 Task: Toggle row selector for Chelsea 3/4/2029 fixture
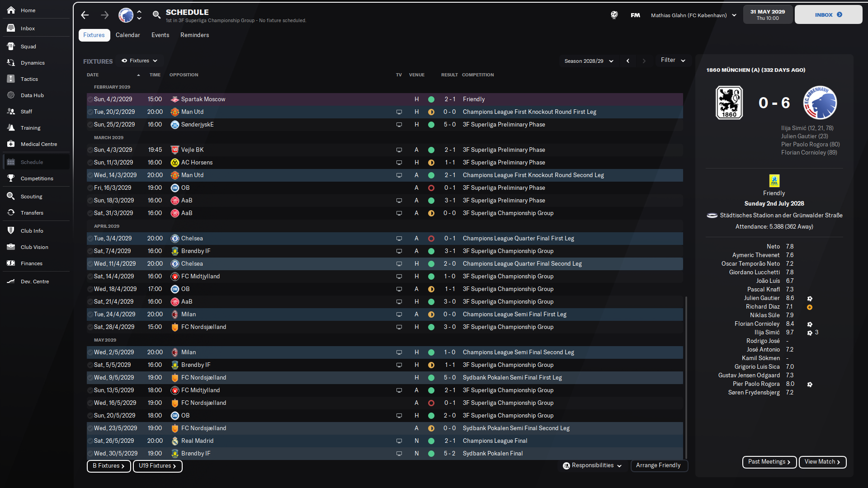pos(90,239)
